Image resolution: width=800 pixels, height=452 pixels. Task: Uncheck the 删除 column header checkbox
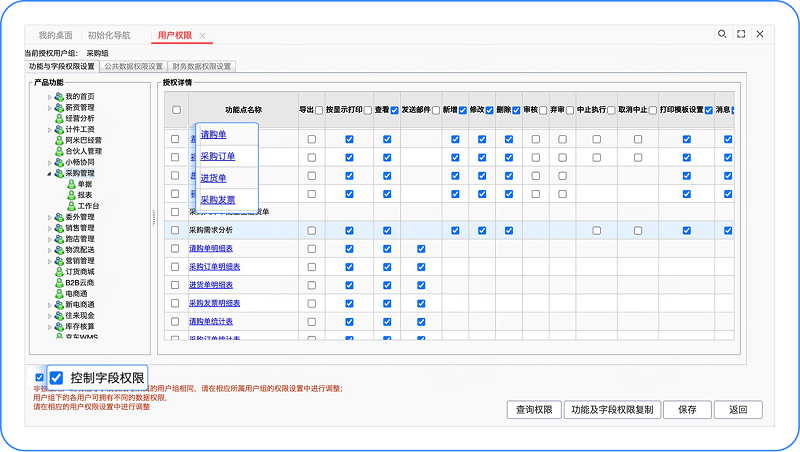[x=516, y=110]
